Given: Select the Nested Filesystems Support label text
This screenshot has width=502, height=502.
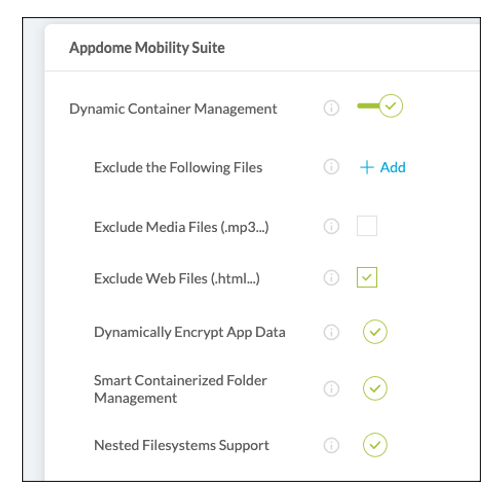Looking at the screenshot, I should point(181,445).
